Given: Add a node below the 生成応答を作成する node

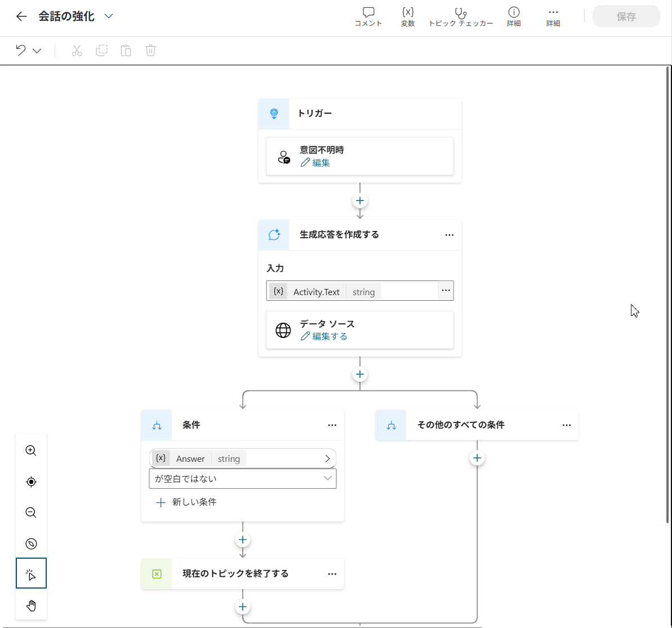Looking at the screenshot, I should coord(360,374).
